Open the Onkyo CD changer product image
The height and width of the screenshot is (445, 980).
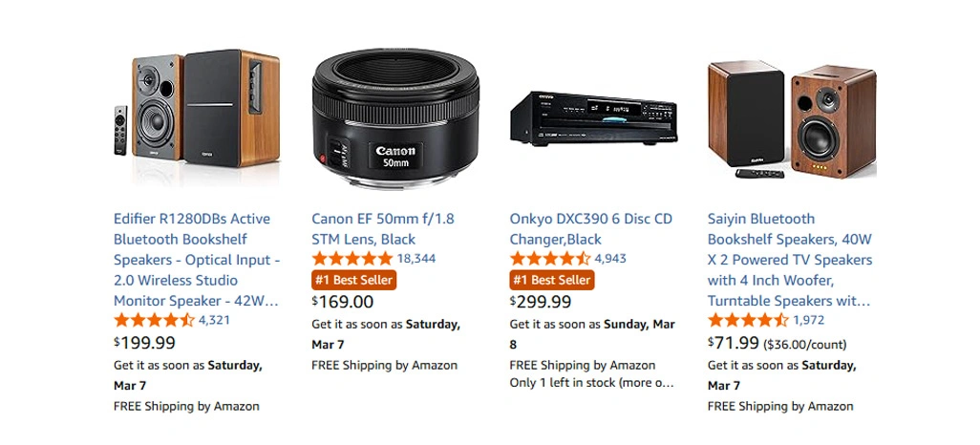(592, 117)
